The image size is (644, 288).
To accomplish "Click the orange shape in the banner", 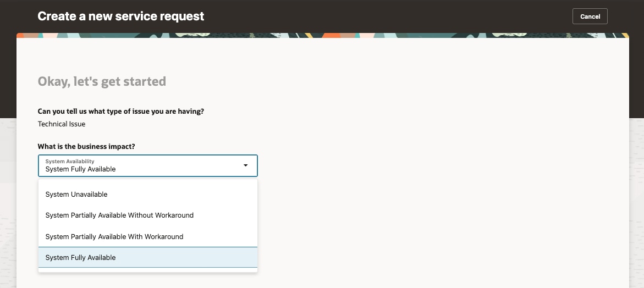I will click(332, 35).
